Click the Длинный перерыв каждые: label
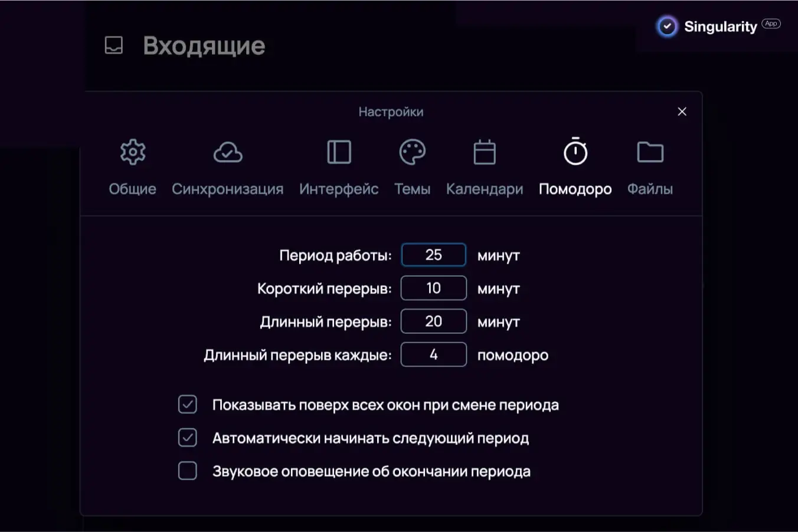This screenshot has width=798, height=532. [x=298, y=355]
